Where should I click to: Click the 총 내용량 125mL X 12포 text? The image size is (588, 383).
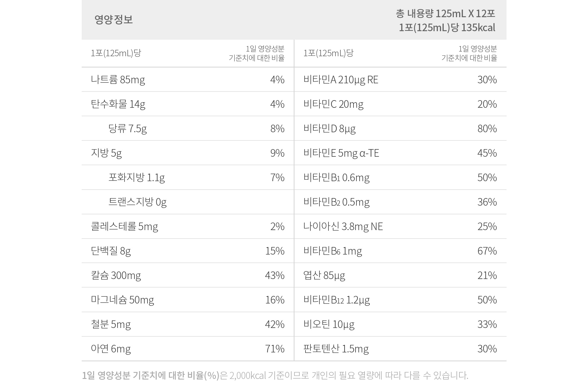(x=445, y=13)
